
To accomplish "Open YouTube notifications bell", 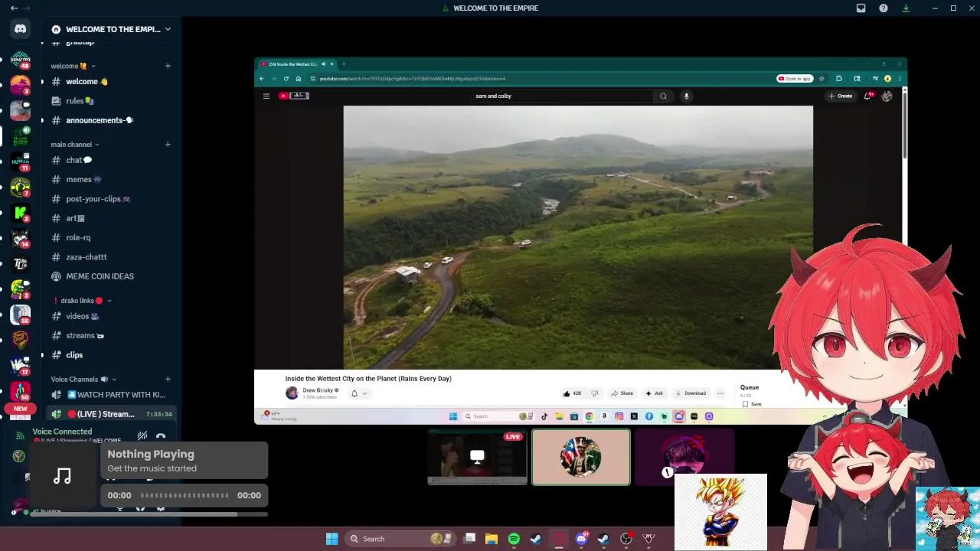I will pyautogui.click(x=868, y=96).
